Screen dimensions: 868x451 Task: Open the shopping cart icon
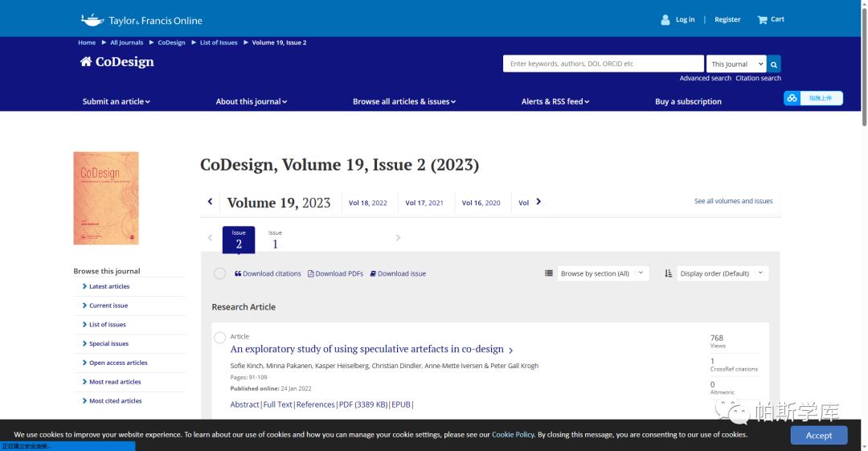[762, 20]
